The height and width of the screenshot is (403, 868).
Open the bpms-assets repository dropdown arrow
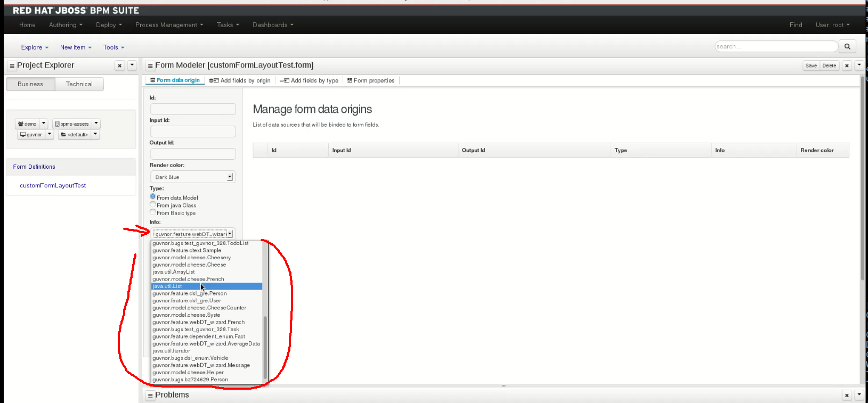(96, 124)
